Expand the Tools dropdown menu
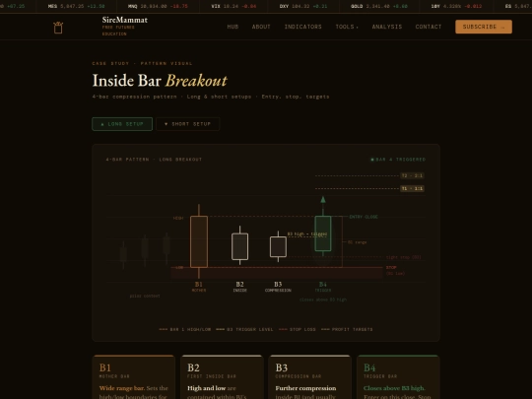 click(x=347, y=27)
